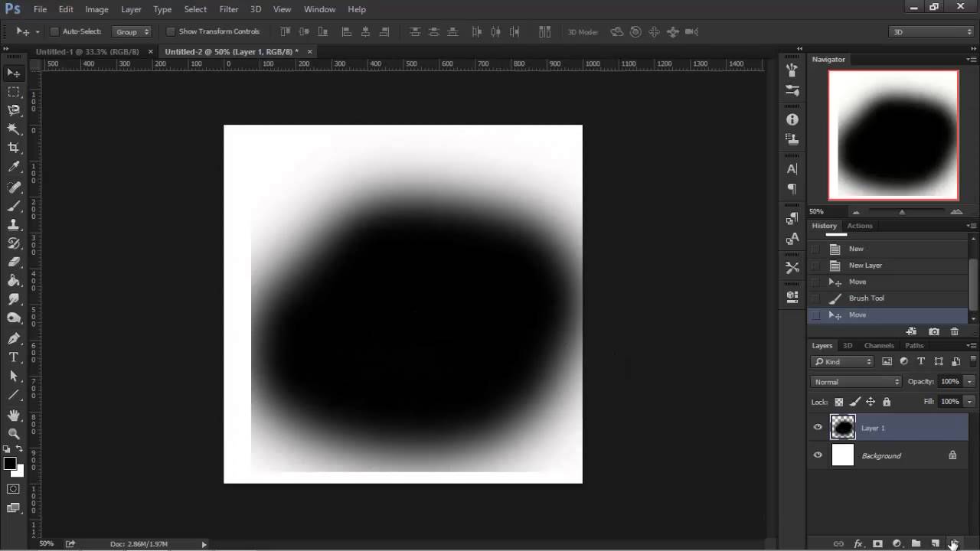980x551 pixels.
Task: Select the Line tool
Action: coord(14,395)
